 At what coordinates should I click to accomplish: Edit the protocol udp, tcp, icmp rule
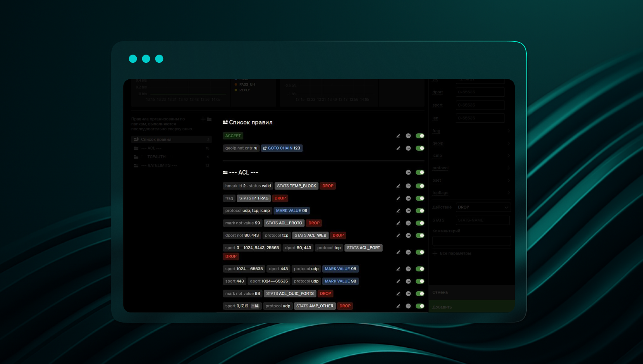(398, 211)
